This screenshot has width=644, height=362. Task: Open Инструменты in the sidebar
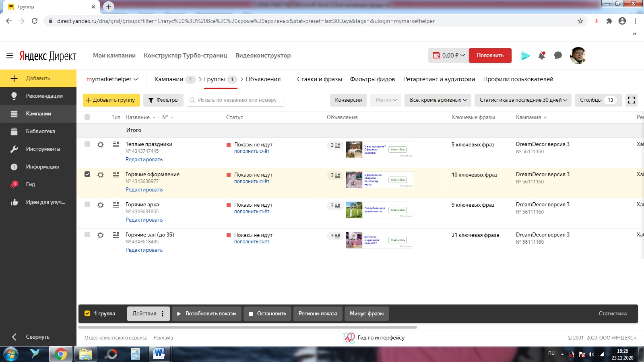click(38, 149)
